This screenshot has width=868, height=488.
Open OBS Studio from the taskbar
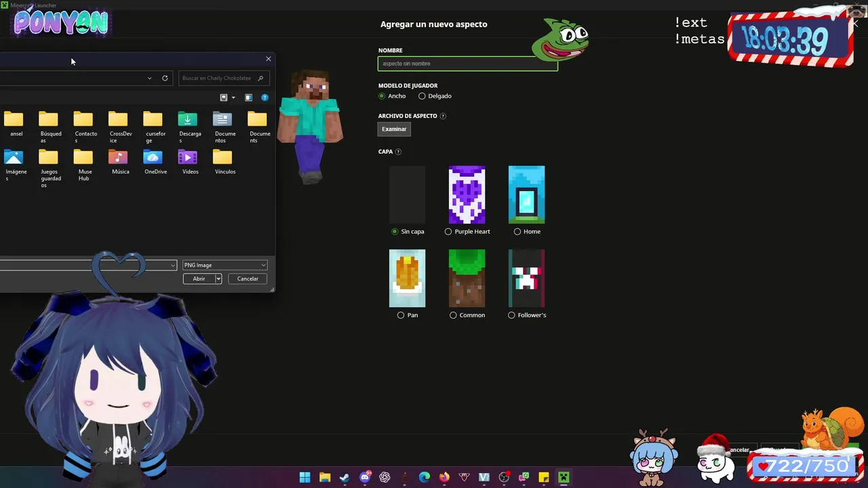(x=504, y=477)
